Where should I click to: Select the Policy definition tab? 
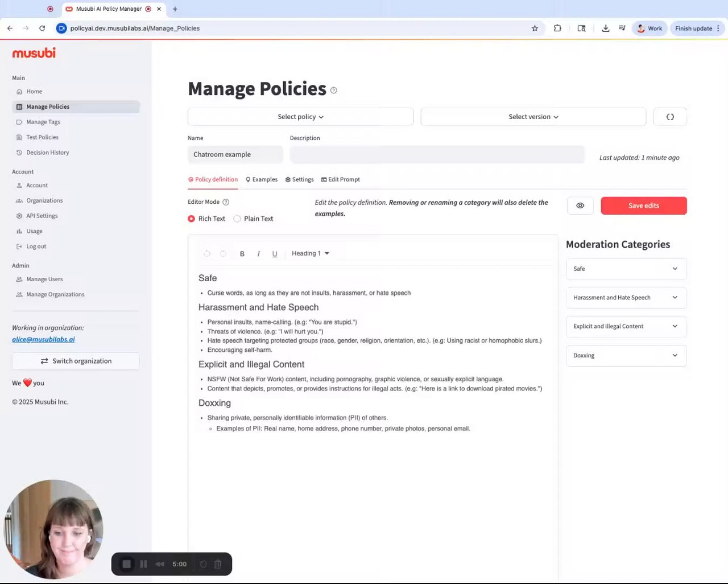213,179
